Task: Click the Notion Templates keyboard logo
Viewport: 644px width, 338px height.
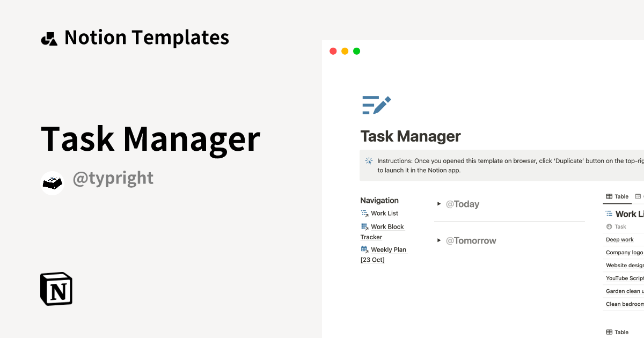Action: point(49,37)
